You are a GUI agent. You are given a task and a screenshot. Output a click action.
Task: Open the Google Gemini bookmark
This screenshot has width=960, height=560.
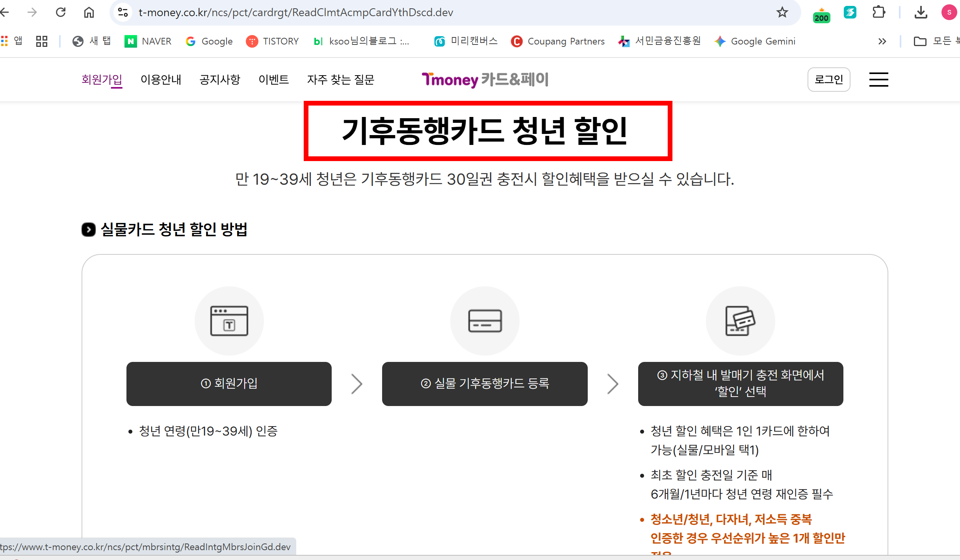[754, 41]
